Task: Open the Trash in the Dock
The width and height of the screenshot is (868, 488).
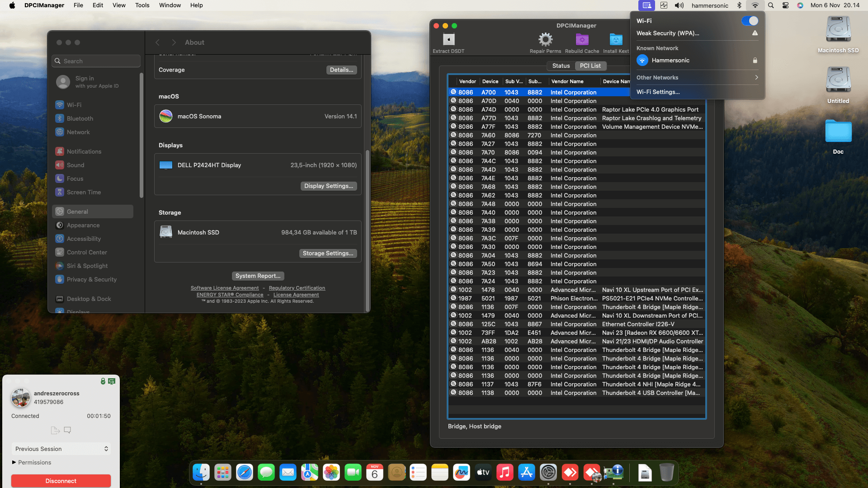Action: [x=667, y=473]
